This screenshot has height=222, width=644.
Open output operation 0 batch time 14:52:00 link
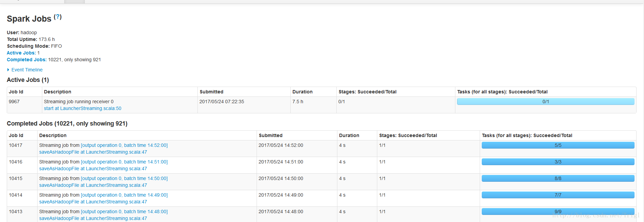124,145
